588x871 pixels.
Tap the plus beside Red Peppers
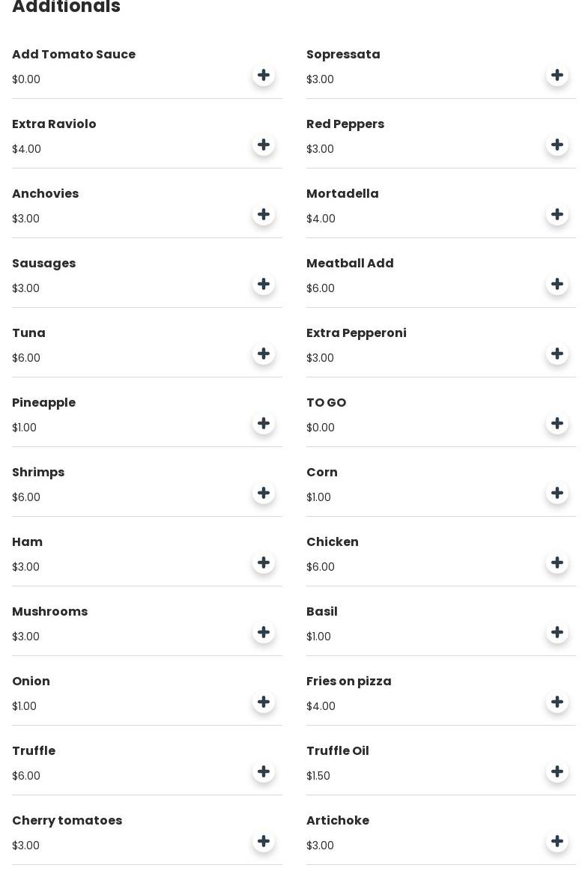coord(557,145)
